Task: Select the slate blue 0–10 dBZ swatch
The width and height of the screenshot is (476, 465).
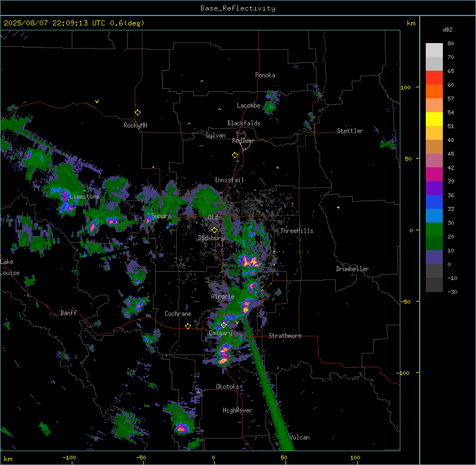Action: click(434, 257)
